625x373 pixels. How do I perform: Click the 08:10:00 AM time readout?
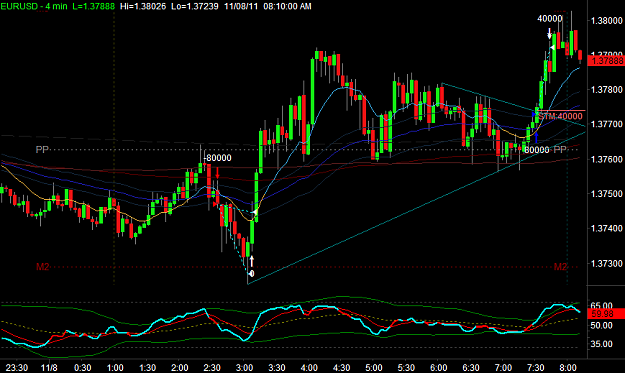[x=287, y=6]
